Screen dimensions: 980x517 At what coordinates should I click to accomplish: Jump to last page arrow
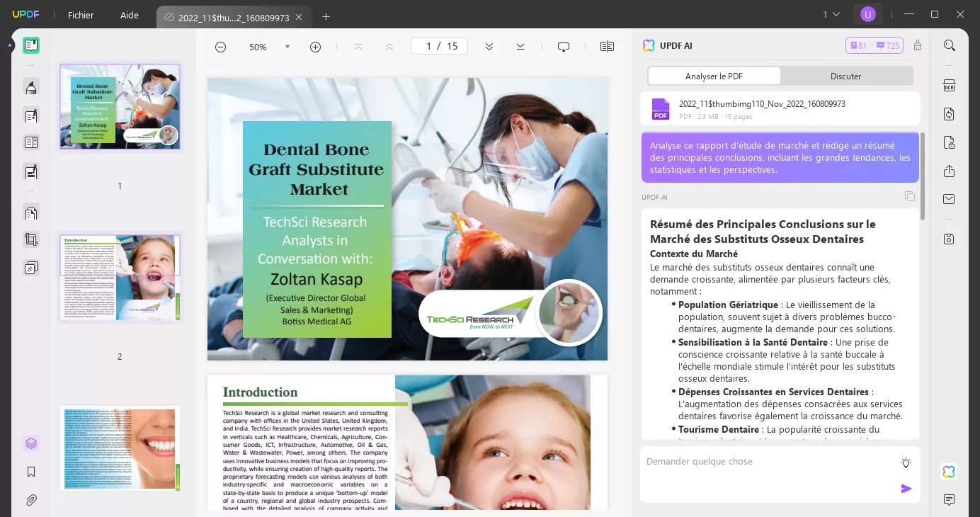520,47
